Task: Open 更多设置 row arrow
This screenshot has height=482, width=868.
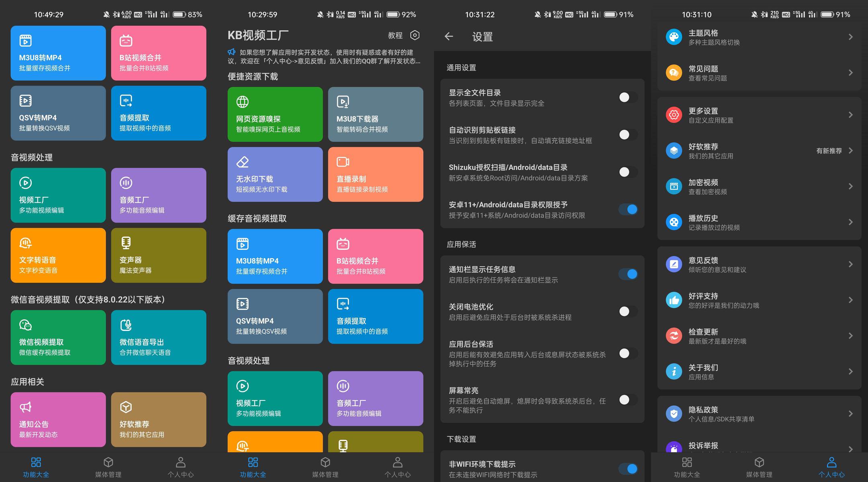Action: click(x=850, y=115)
